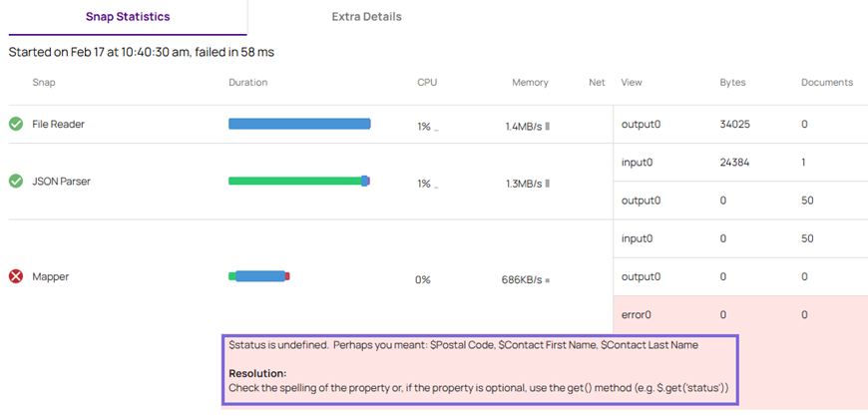Click the Mapper 686KB/s memory indicator

(x=525, y=280)
